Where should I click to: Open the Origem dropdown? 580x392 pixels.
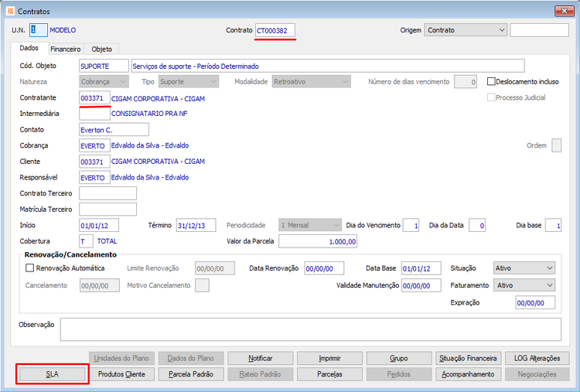coord(466,30)
